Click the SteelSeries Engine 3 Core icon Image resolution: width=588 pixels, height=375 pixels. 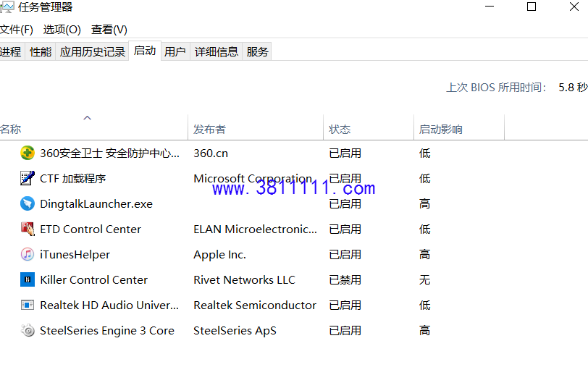(x=28, y=330)
